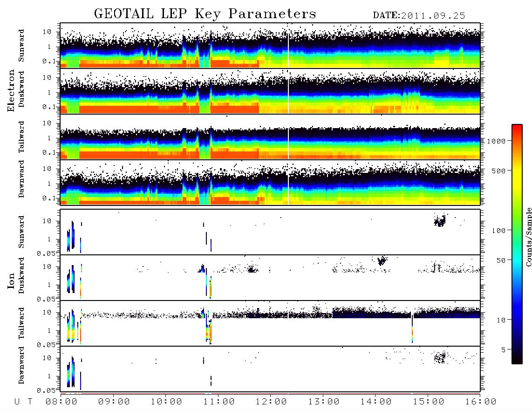Screen dimensions: 532x410
Task: Click the "1" tick of Electron Tailward axis
Action: pyautogui.click(x=49, y=138)
